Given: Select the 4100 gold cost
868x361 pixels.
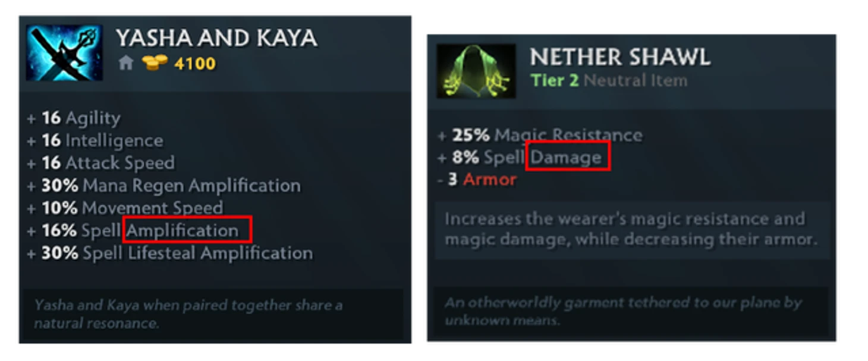Looking at the screenshot, I should tap(194, 63).
